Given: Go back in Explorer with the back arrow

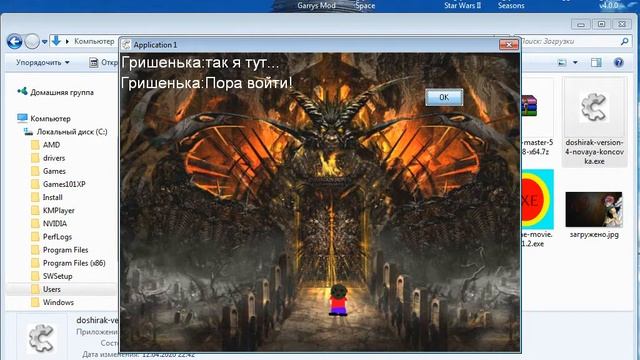Looking at the screenshot, I should click(14, 41).
